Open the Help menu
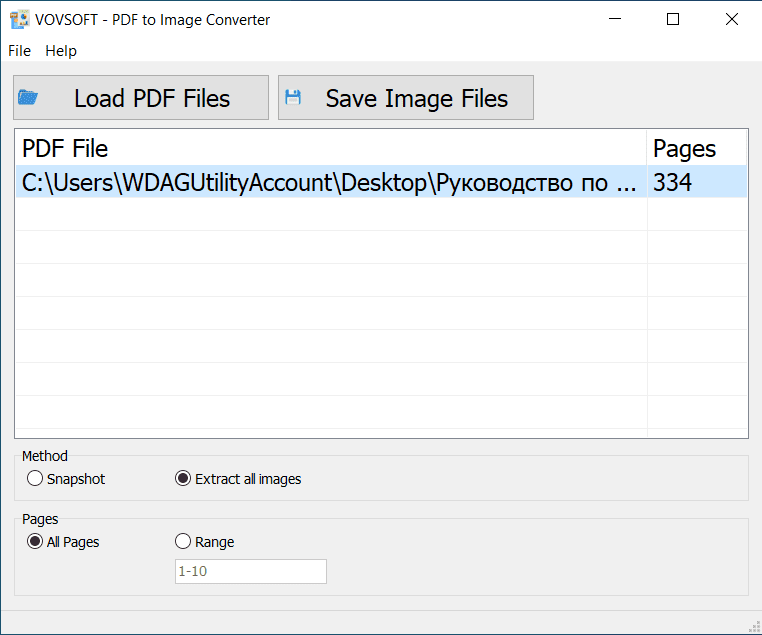 click(61, 51)
